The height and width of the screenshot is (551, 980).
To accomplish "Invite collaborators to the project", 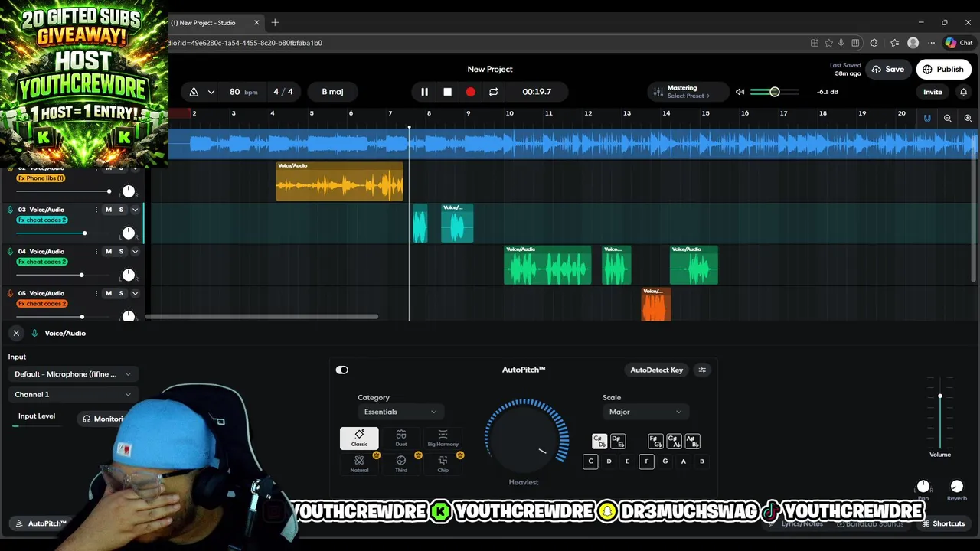I will [x=933, y=92].
